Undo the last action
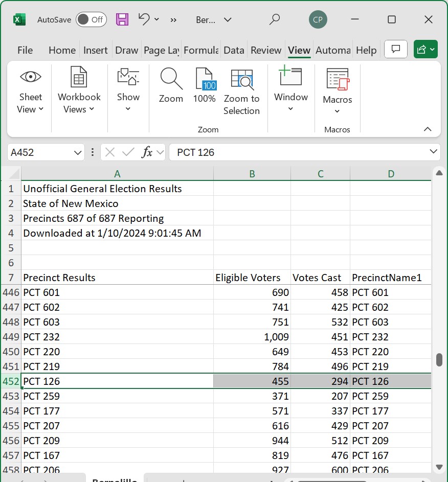Image resolution: width=448 pixels, height=482 pixels. pyautogui.click(x=144, y=19)
